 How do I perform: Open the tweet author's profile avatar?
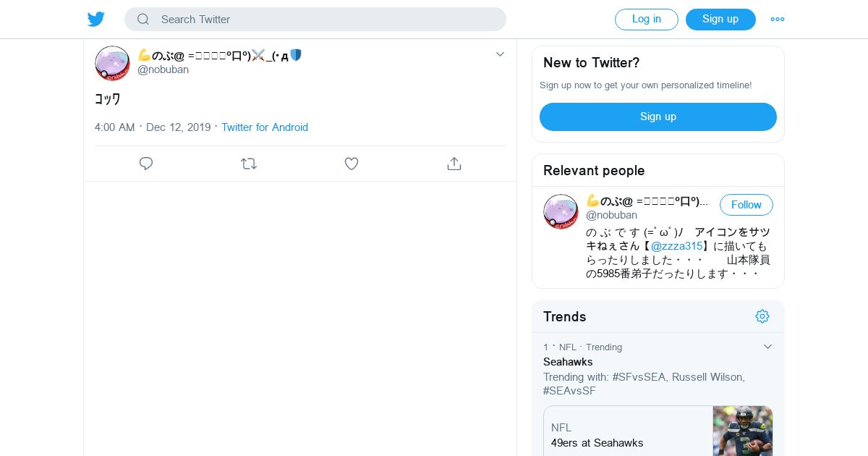point(112,63)
